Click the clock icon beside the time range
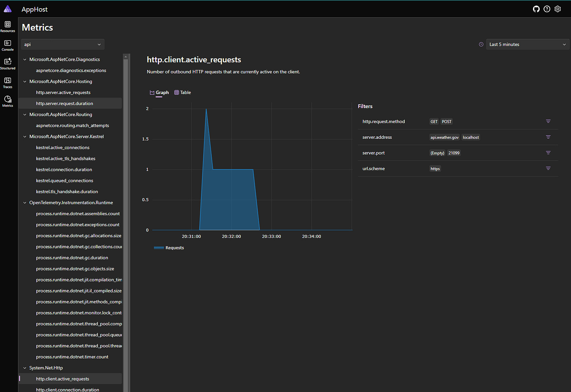The width and height of the screenshot is (571, 392). pyautogui.click(x=481, y=44)
